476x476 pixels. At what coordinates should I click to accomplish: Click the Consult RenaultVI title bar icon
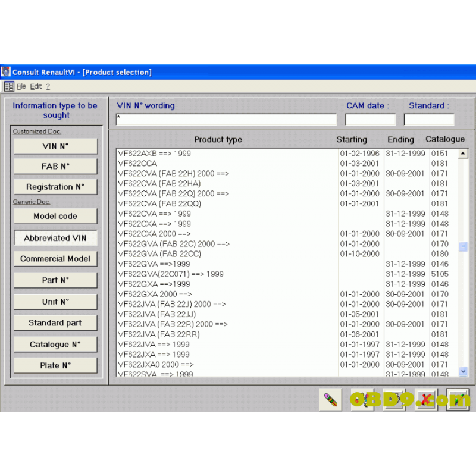[x=5, y=72]
